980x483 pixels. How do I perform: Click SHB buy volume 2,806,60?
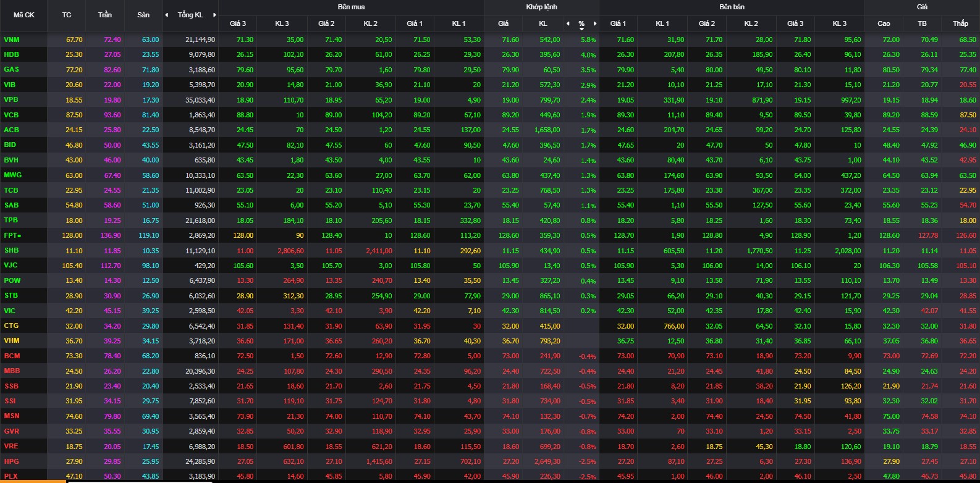tap(290, 251)
